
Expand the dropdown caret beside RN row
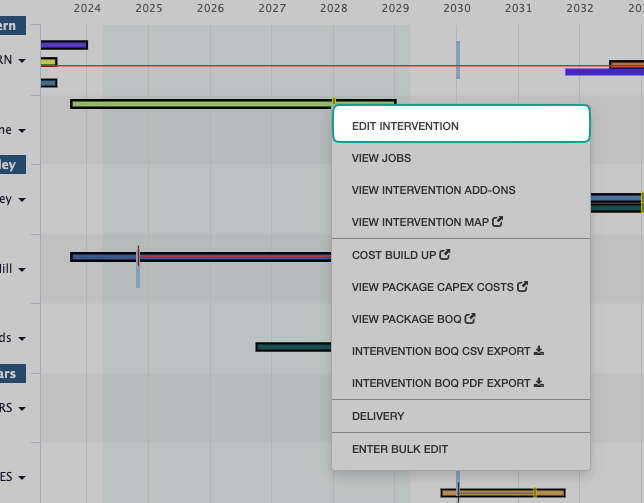(22, 61)
